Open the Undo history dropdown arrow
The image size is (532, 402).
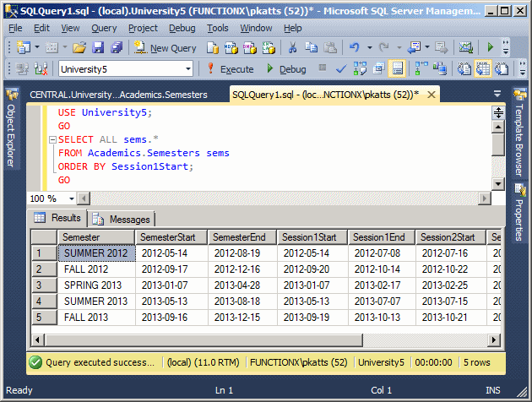point(370,47)
